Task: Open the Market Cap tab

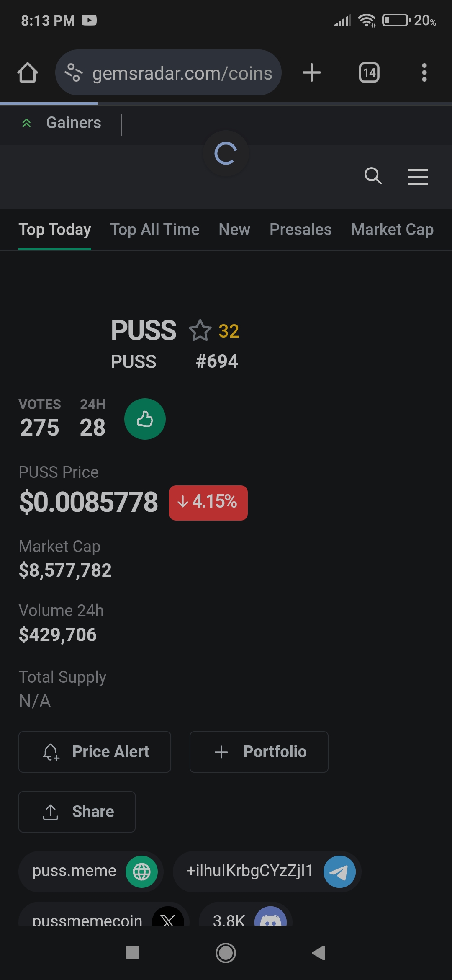Action: (392, 230)
